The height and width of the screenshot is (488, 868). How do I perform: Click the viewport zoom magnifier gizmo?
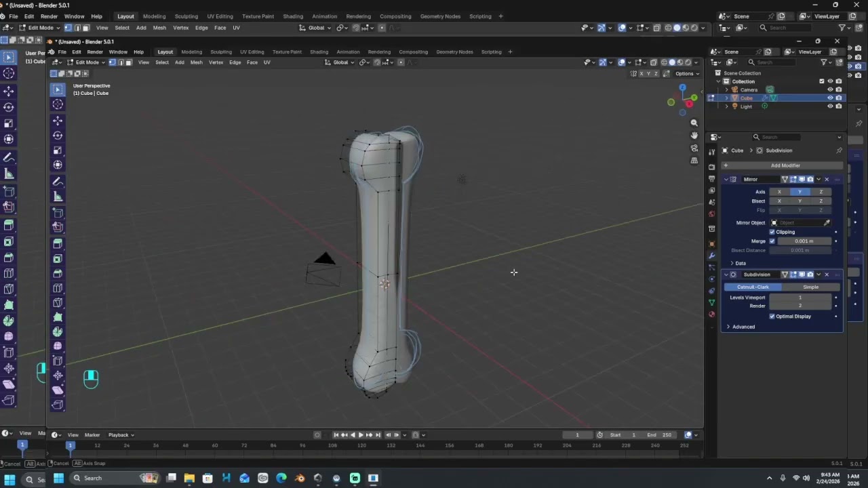[x=694, y=123]
